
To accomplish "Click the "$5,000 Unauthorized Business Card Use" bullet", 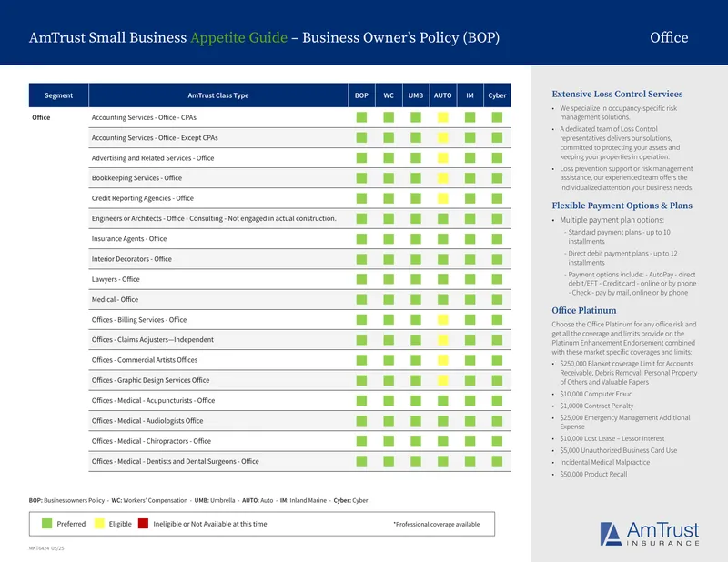I will (x=619, y=450).
